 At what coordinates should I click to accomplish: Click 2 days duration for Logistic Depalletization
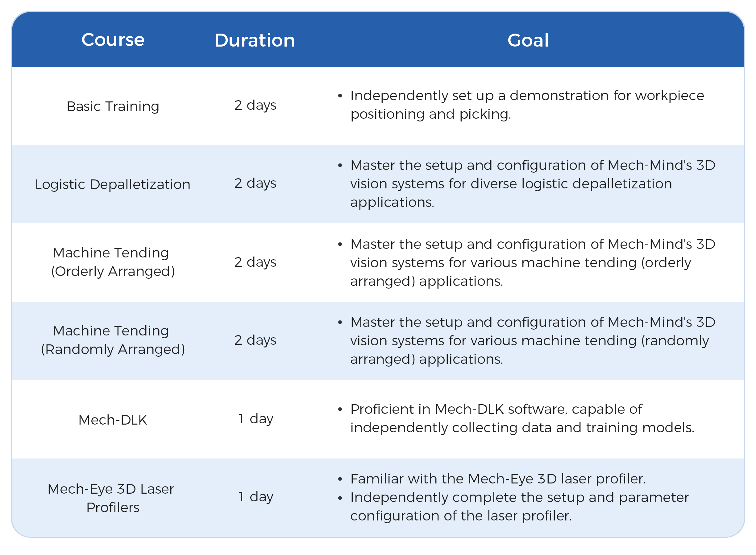(255, 183)
